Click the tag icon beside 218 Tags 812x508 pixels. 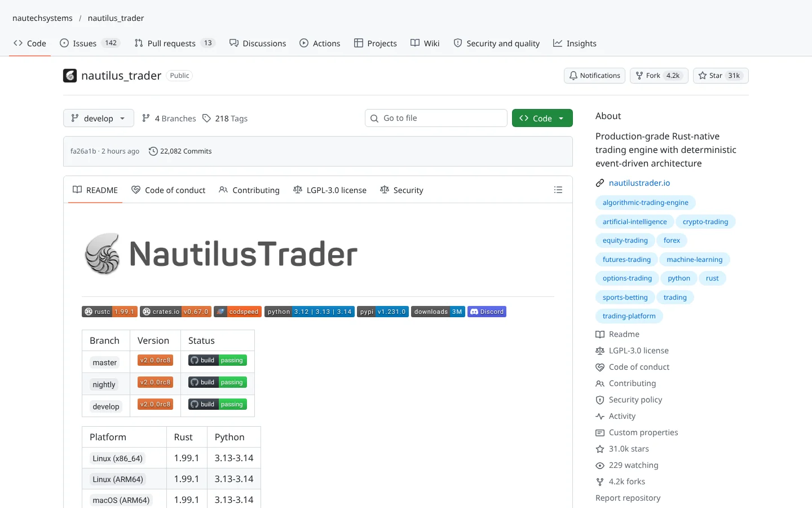point(207,119)
